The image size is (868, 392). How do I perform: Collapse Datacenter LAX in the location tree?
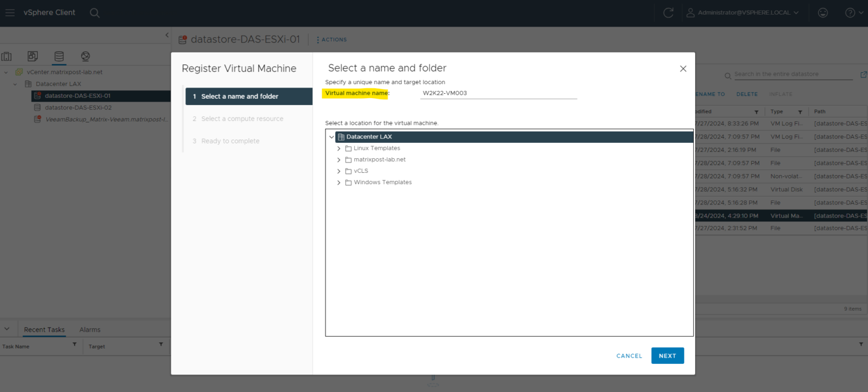point(332,136)
